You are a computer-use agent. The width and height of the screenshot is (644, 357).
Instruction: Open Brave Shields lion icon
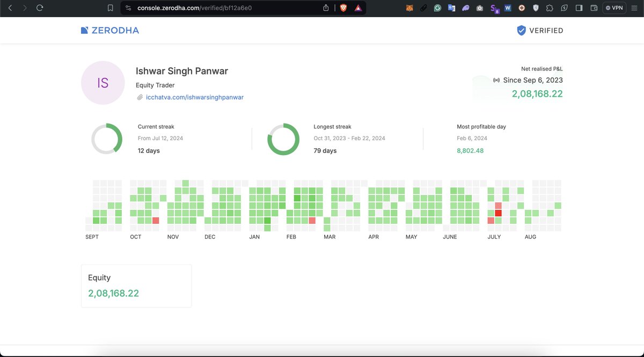click(343, 8)
